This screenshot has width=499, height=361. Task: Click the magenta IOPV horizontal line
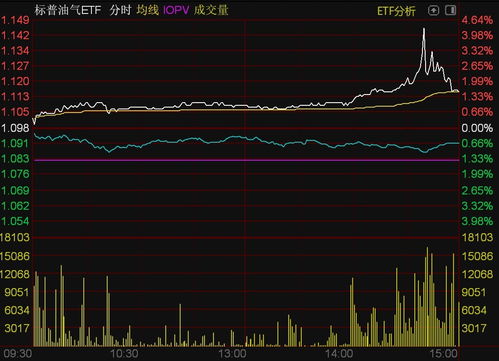[x=247, y=160]
